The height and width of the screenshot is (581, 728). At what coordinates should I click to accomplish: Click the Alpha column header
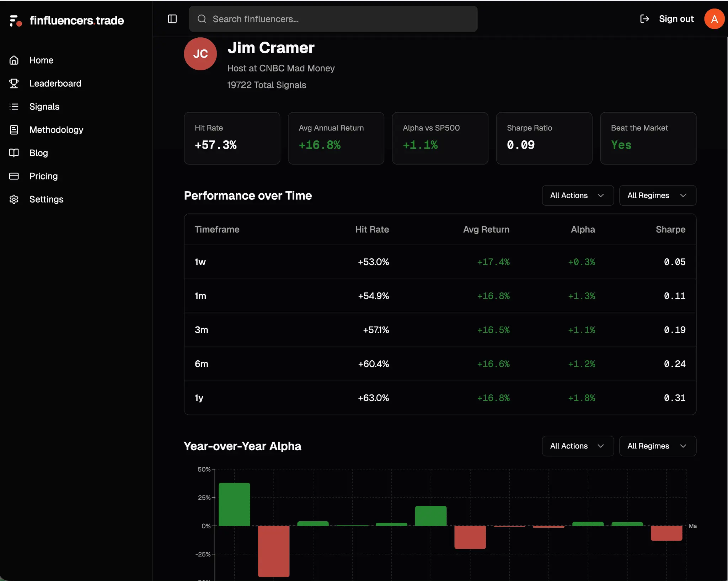(x=583, y=230)
